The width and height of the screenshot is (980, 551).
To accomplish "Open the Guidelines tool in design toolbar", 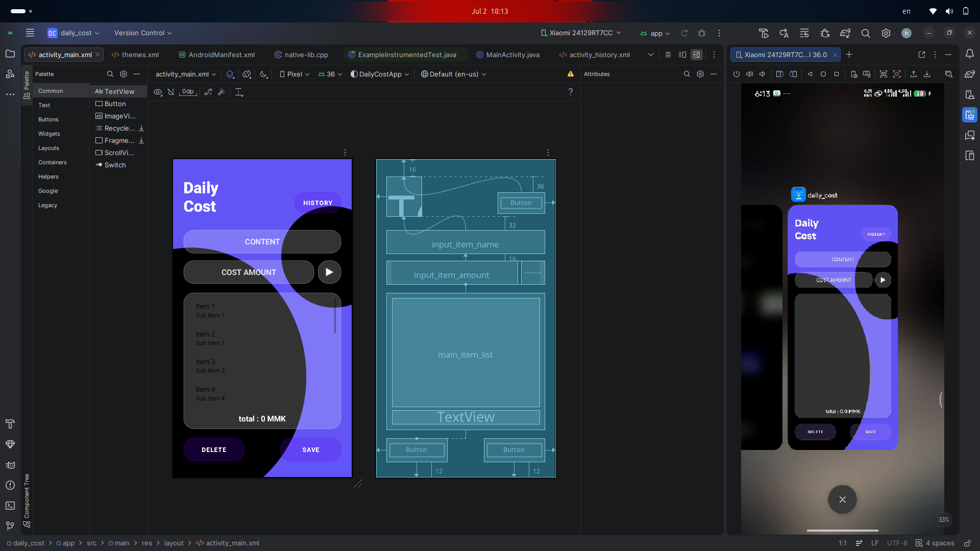I will [239, 92].
